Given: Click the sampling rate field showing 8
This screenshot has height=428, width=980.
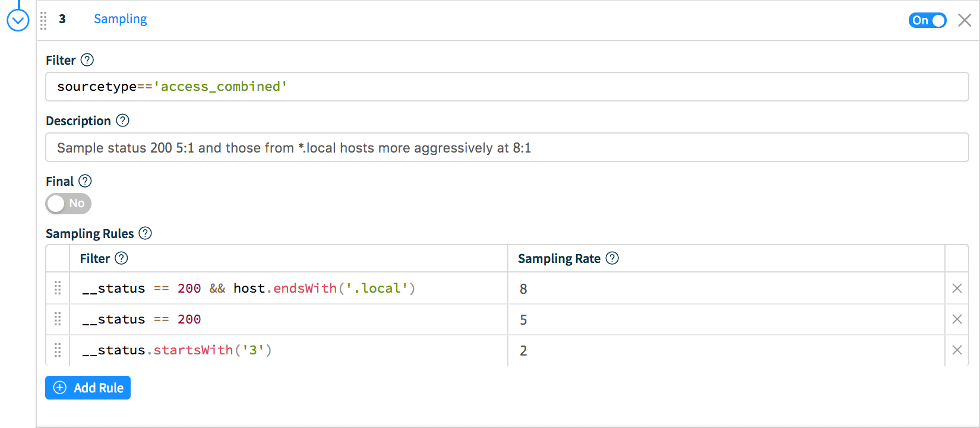Looking at the screenshot, I should [x=725, y=289].
